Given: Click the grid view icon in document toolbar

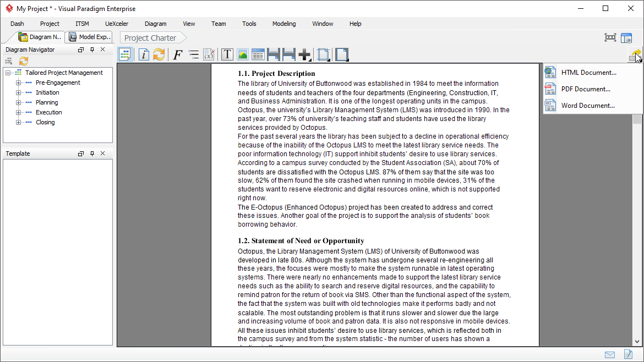Looking at the screenshot, I should (125, 54).
